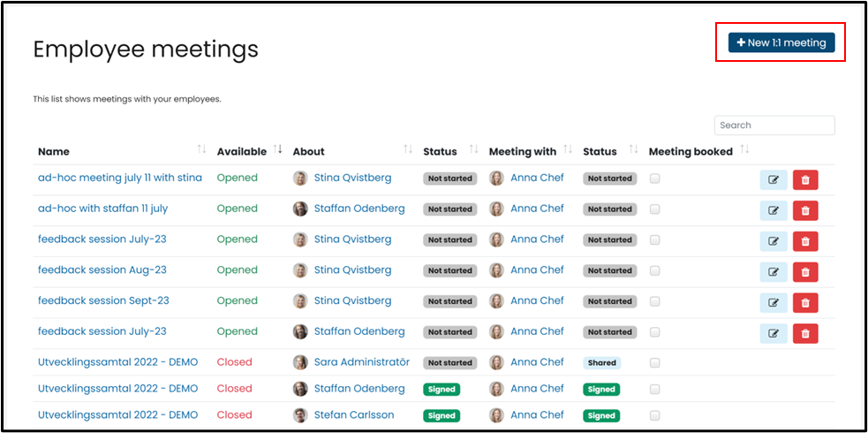This screenshot has width=868, height=433.
Task: Click trash icon for feedback session Sept-23
Action: pos(805,302)
